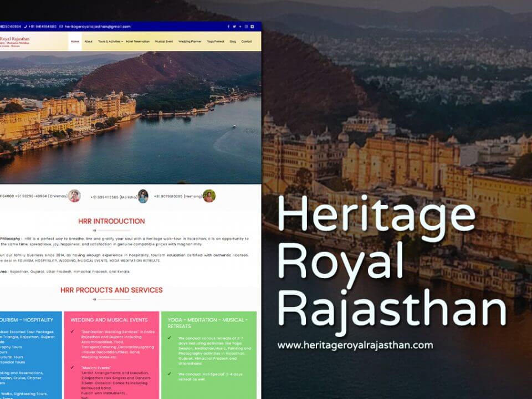532x399 pixels.
Task: Click the +91 9414164880 phone number in the top bar
Action: pyautogui.click(x=43, y=27)
